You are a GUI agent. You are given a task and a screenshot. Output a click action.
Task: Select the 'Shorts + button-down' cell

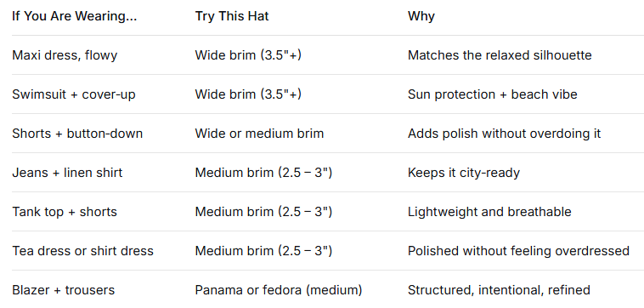pyautogui.click(x=77, y=134)
